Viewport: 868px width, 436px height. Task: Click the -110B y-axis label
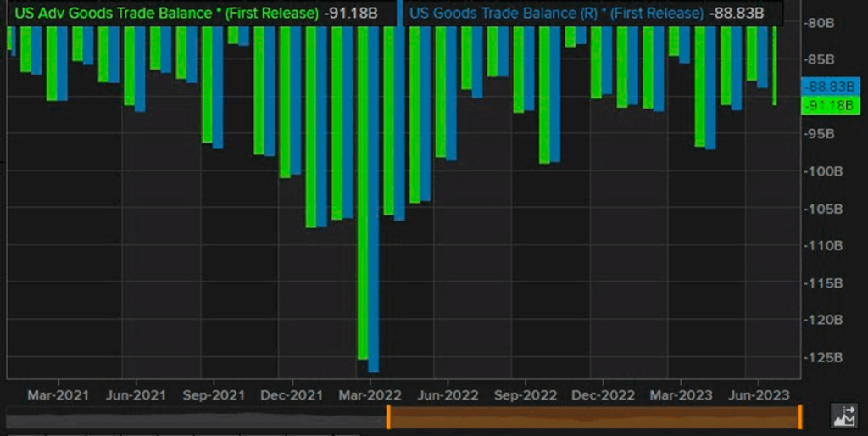822,245
